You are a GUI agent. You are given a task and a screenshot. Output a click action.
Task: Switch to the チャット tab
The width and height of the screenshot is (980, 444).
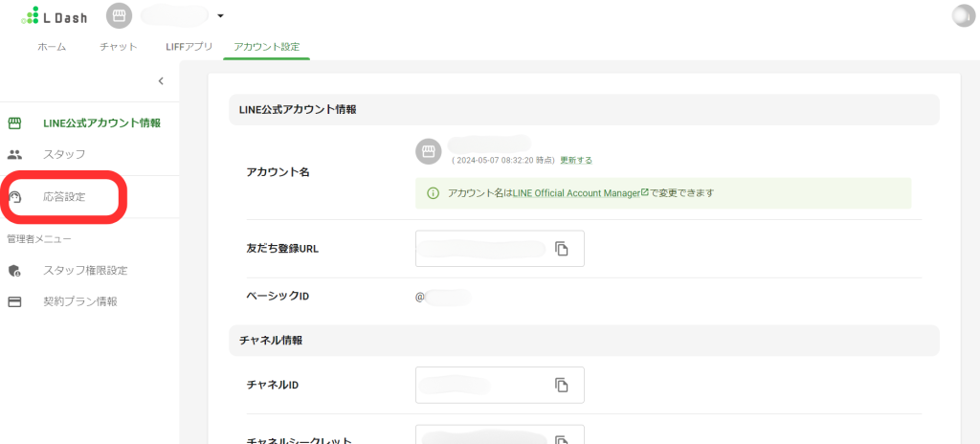[118, 47]
